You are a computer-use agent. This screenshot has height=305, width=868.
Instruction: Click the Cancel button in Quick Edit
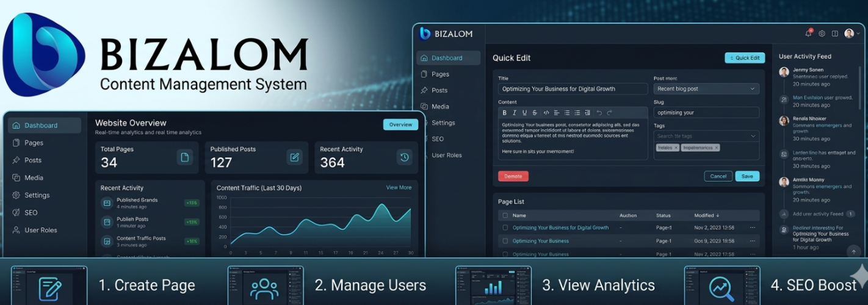(x=718, y=176)
